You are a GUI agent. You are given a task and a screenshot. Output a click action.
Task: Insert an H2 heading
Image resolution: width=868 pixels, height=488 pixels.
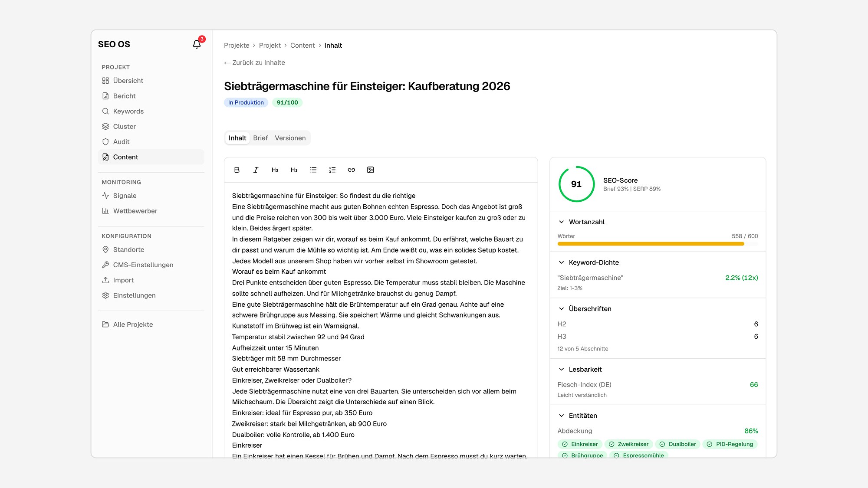pyautogui.click(x=275, y=170)
